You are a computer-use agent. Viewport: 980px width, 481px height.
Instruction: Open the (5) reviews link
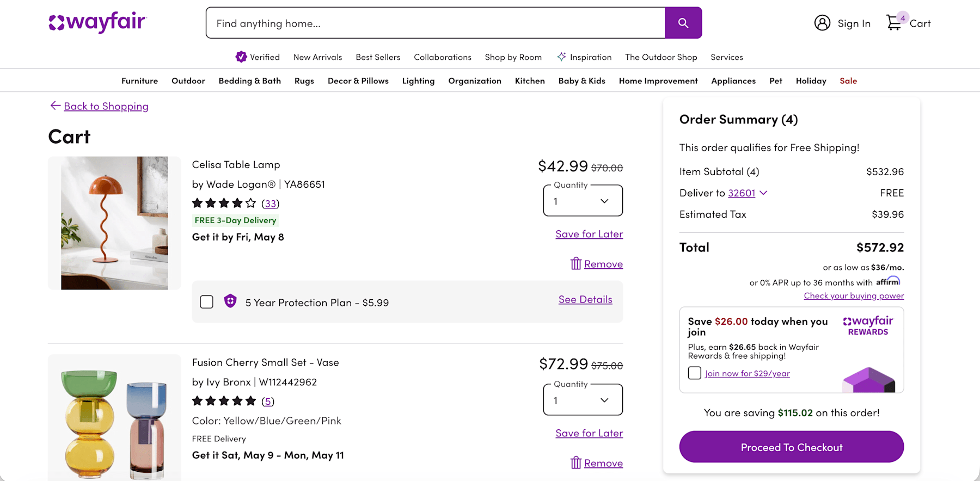[268, 402]
